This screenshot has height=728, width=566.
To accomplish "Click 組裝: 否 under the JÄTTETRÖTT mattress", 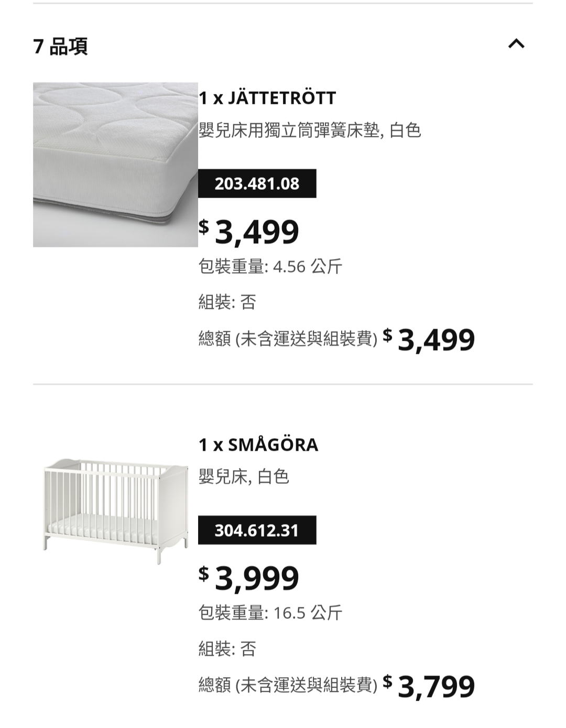I will [x=227, y=302].
